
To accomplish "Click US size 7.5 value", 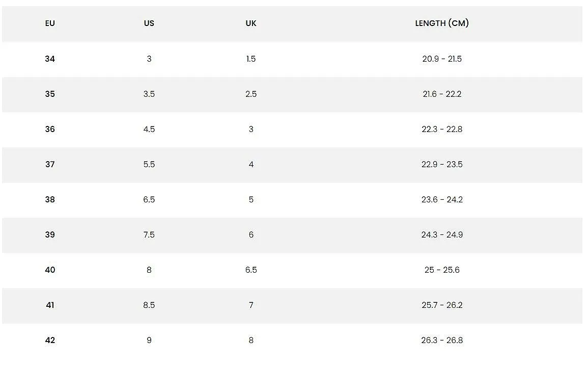I will (149, 234).
